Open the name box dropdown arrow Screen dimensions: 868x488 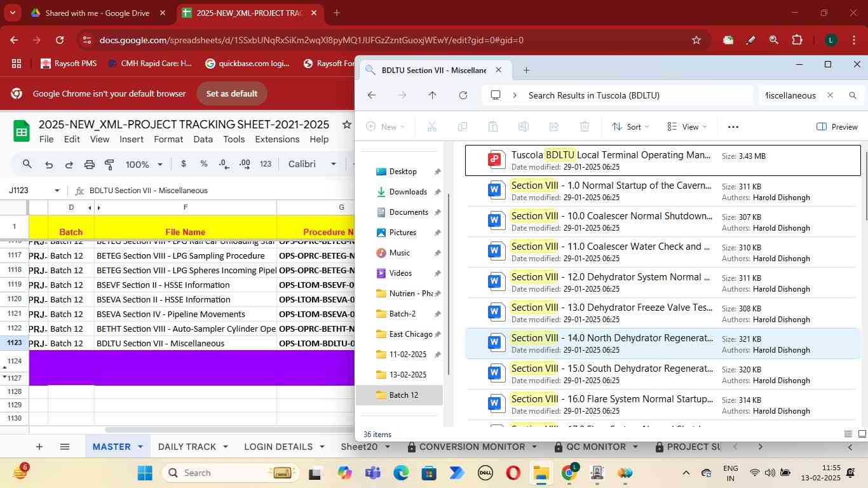pos(57,191)
